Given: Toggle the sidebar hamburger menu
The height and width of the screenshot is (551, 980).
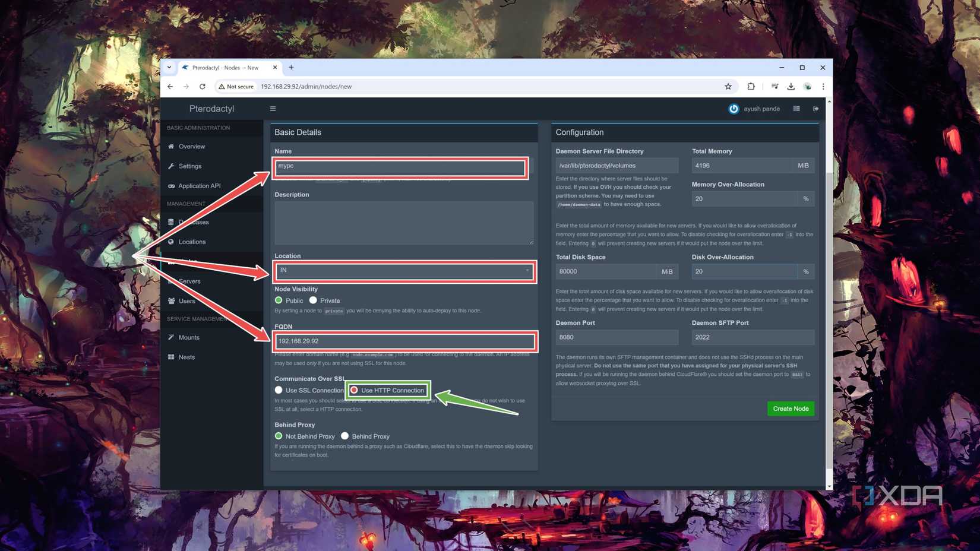Looking at the screenshot, I should pyautogui.click(x=273, y=109).
